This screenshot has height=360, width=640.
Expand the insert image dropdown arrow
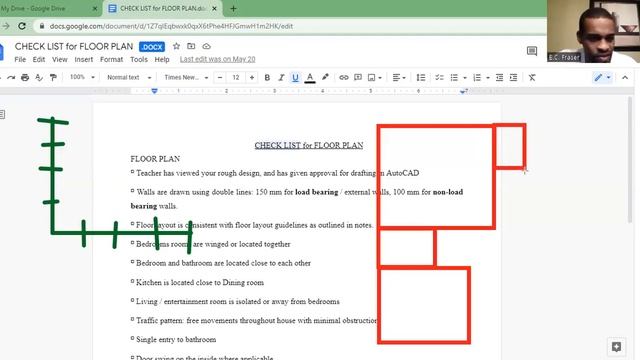380,78
